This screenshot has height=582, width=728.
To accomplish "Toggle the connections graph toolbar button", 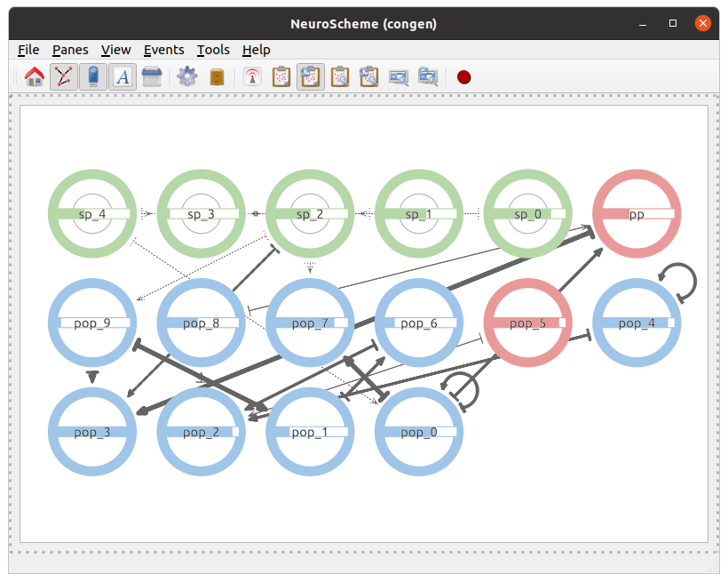I will (62, 77).
